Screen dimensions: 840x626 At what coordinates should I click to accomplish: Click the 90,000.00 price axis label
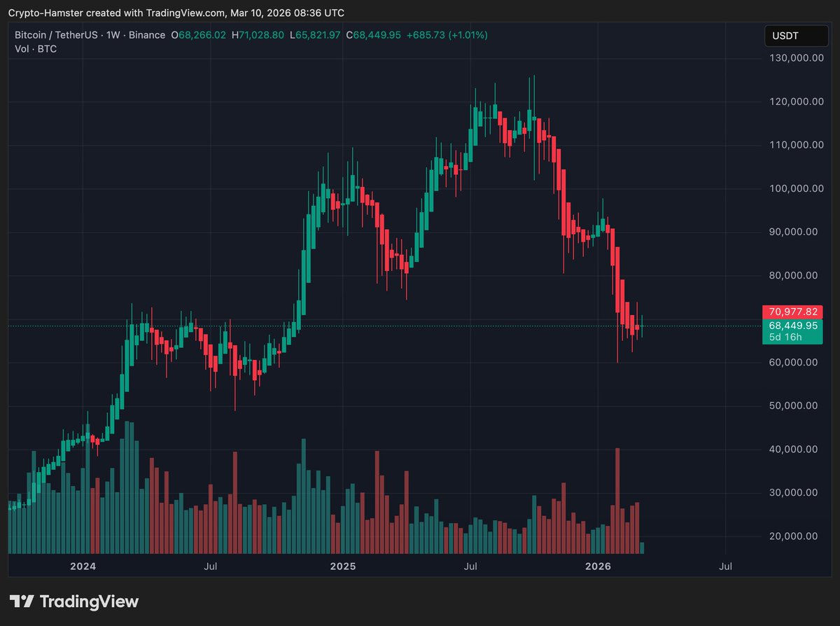pos(792,232)
